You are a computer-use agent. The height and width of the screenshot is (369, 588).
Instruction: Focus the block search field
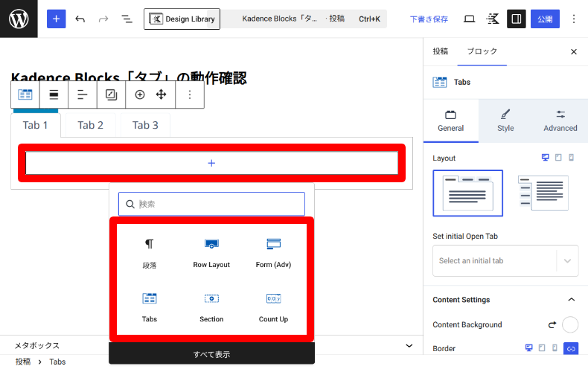click(211, 204)
